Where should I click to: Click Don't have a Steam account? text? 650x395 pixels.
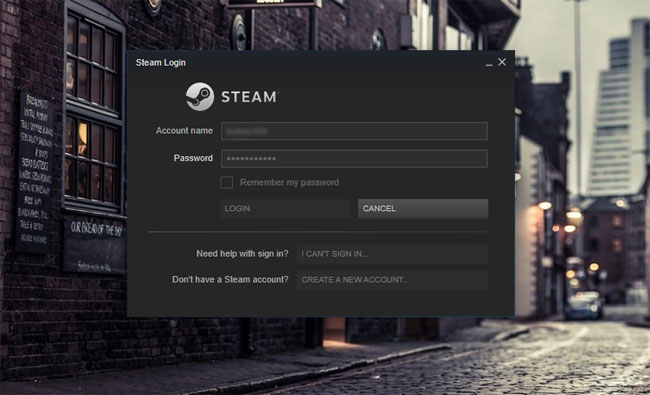[x=230, y=279]
